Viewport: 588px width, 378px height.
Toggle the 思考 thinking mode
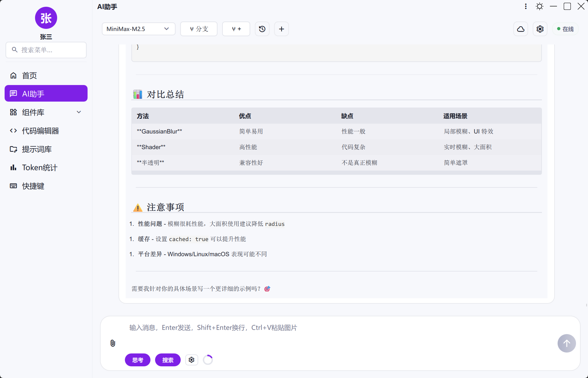pyautogui.click(x=138, y=360)
